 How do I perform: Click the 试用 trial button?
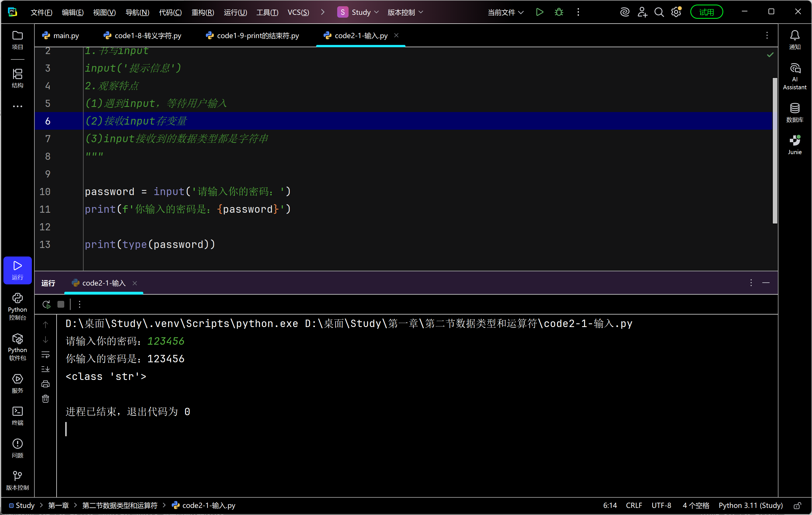706,12
